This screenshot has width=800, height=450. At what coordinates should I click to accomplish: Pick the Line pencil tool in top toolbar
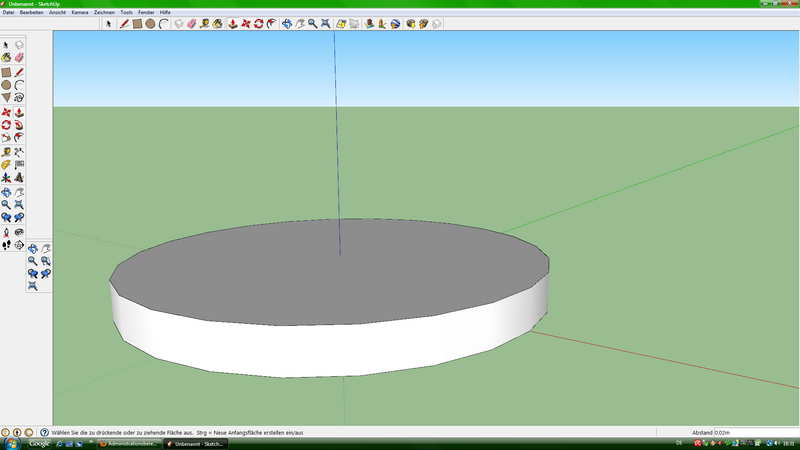tap(124, 23)
